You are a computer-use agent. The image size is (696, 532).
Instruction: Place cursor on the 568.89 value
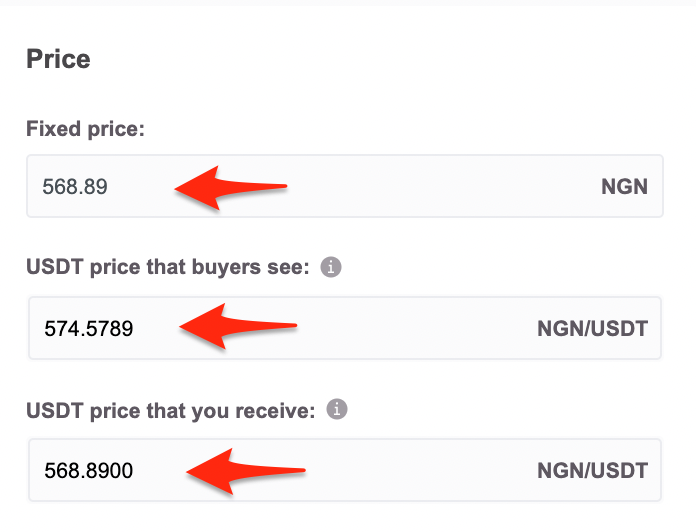click(x=75, y=186)
